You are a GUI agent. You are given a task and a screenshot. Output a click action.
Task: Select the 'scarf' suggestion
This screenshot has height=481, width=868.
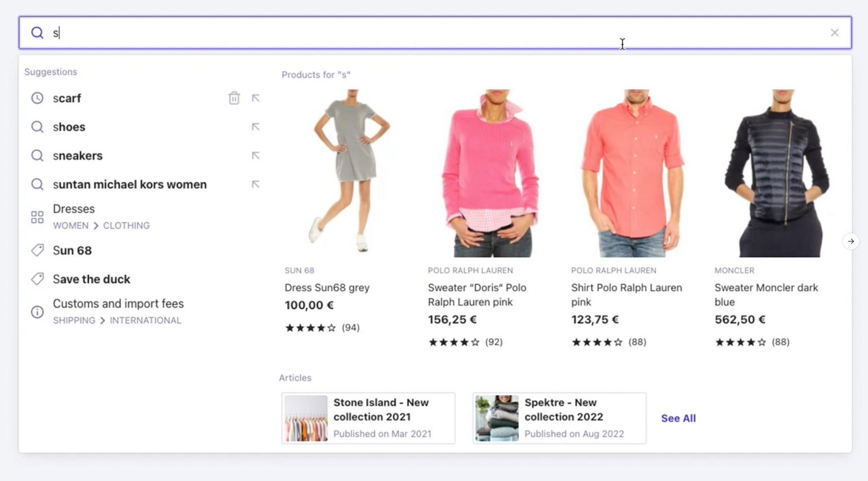click(67, 98)
